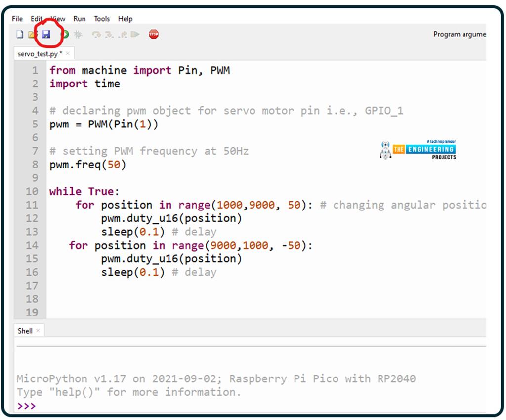
Task: Open the Help menu
Action: [x=125, y=19]
